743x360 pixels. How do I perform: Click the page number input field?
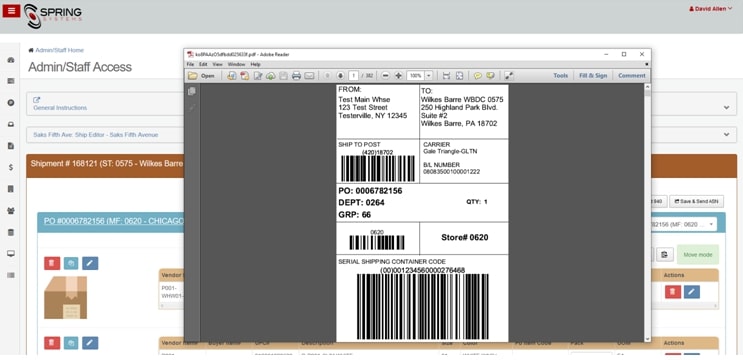pos(354,76)
